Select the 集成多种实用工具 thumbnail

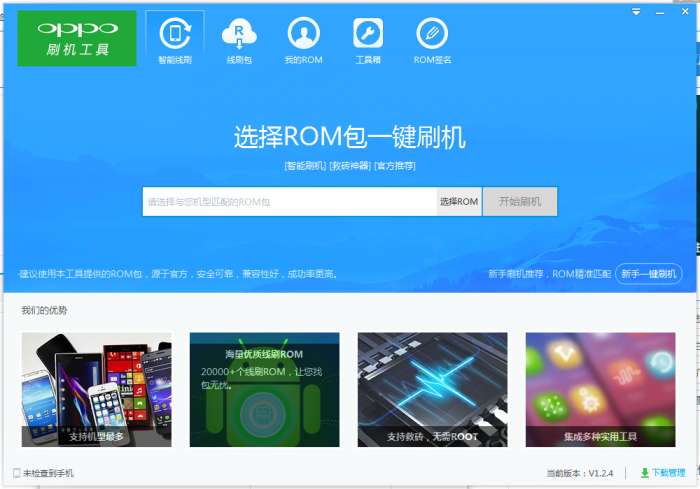point(600,389)
